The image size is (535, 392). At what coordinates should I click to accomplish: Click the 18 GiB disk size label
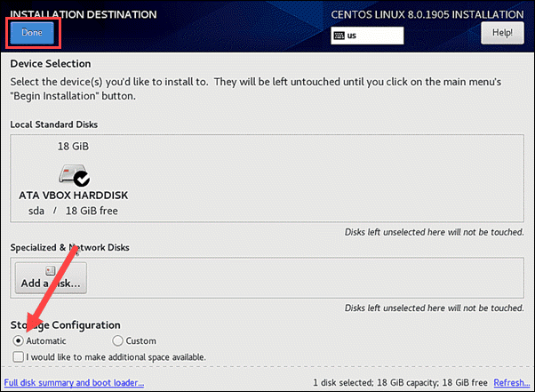(73, 147)
